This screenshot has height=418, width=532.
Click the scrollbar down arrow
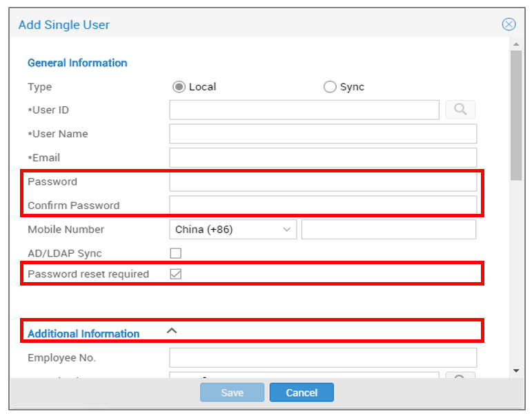pos(516,370)
